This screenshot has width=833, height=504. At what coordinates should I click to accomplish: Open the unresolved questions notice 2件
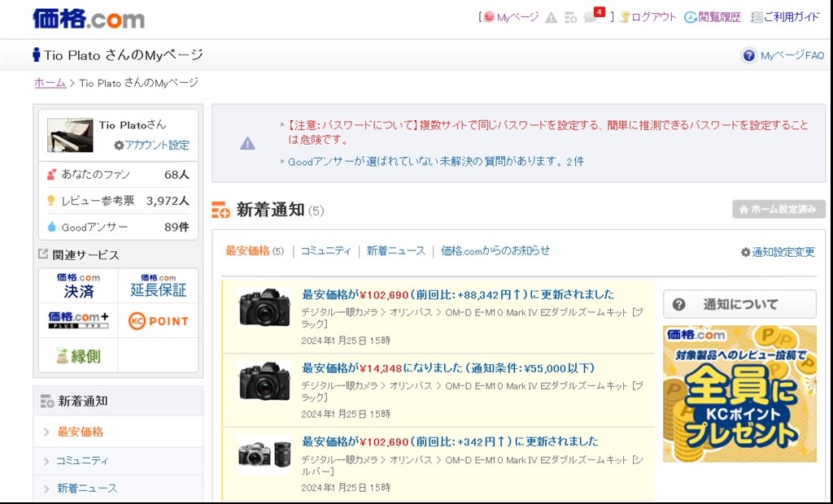tap(436, 162)
